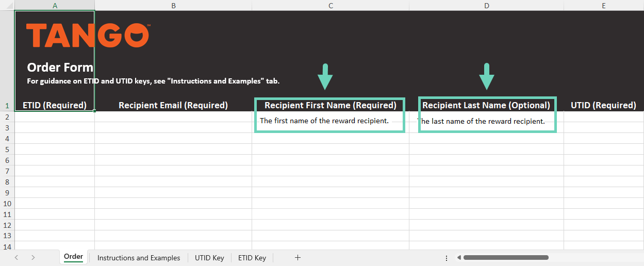Image resolution: width=644 pixels, height=266 pixels.
Task: Click the Order Form title text
Action: (60, 68)
